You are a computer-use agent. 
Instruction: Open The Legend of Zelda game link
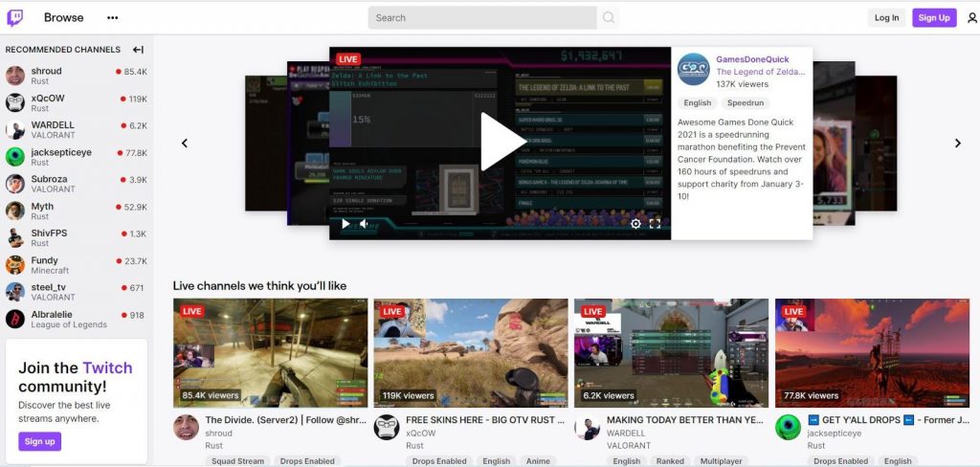tap(761, 72)
